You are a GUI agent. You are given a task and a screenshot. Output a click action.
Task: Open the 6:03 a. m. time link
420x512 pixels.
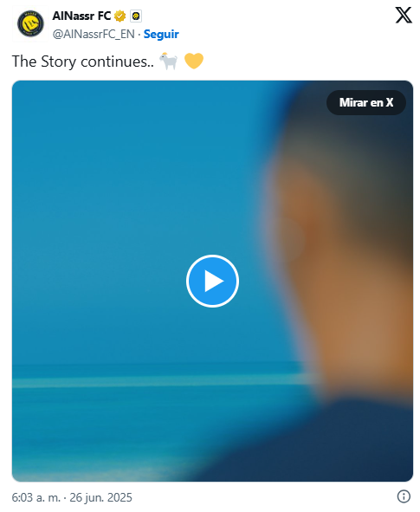tap(36, 497)
